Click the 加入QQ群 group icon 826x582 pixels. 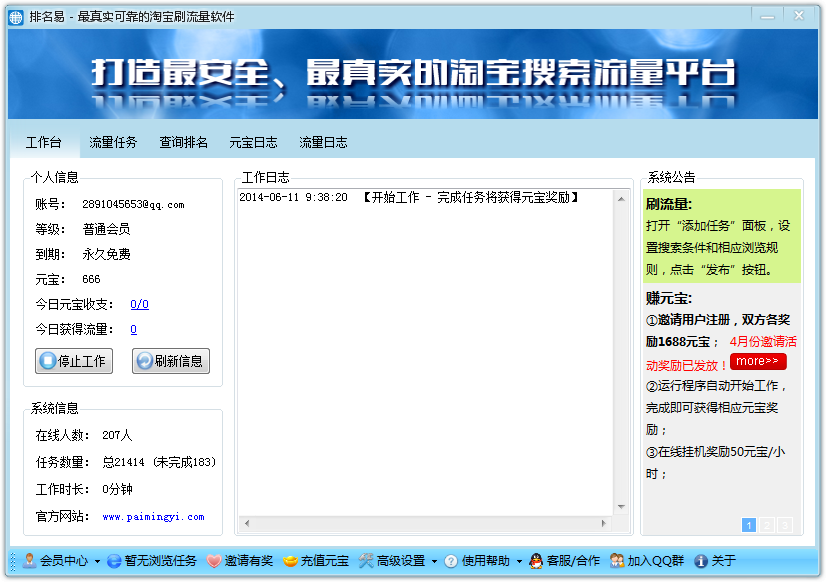617,561
